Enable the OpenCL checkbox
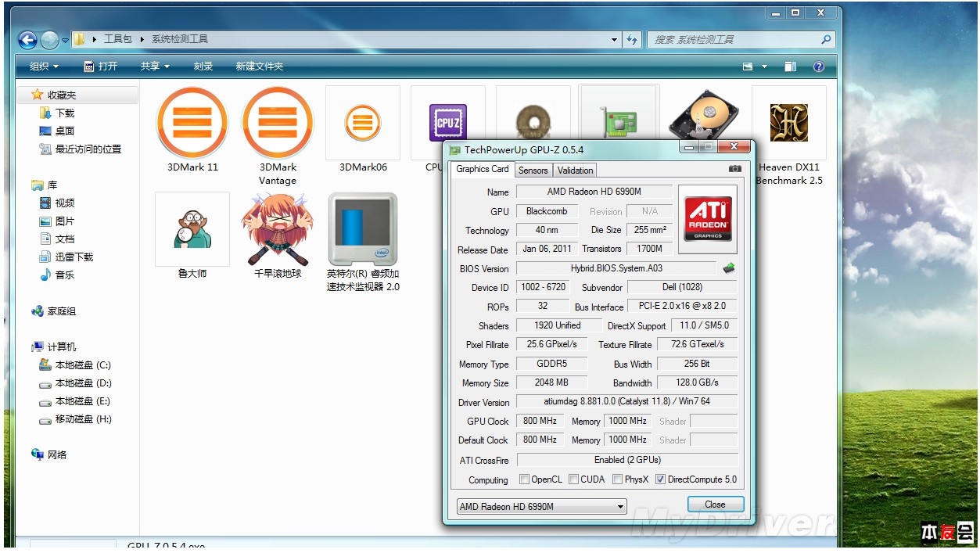Viewport: 980px width, 553px height. tap(524, 479)
